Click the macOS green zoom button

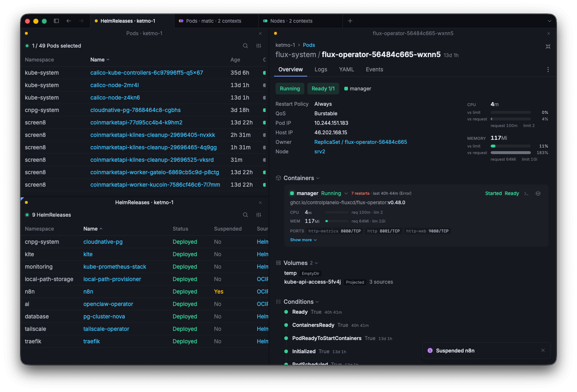point(44,21)
